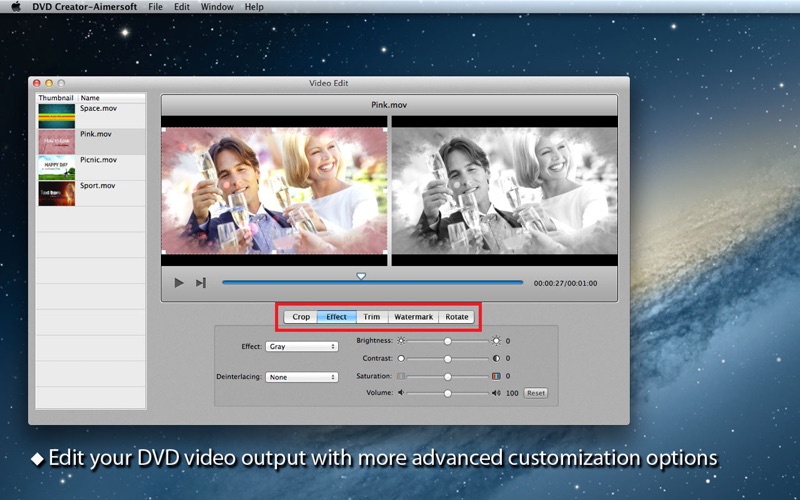
Task: Open the DVD Creator-Aimersoft app menu
Action: pos(85,7)
